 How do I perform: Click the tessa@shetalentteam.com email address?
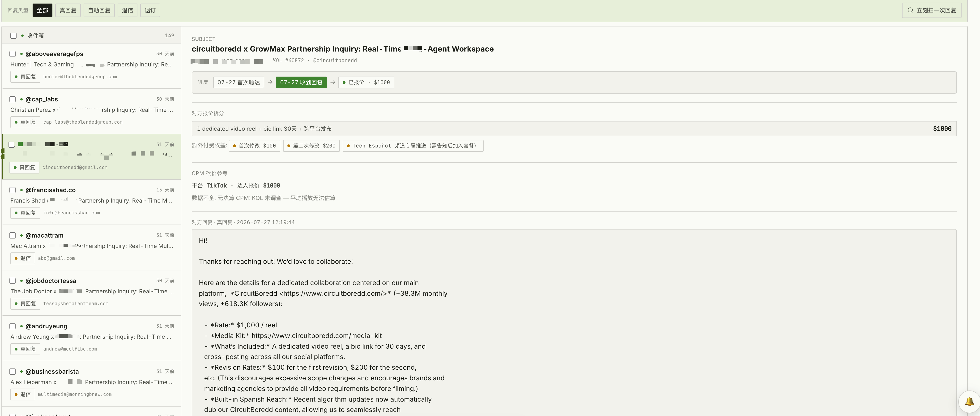click(76, 304)
